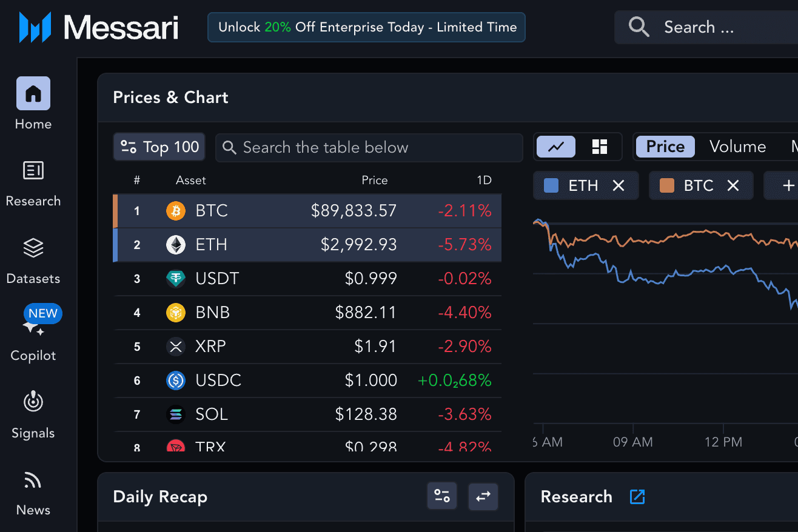798x532 pixels.
Task: Click BTC price $89,833.57
Action: 354,211
